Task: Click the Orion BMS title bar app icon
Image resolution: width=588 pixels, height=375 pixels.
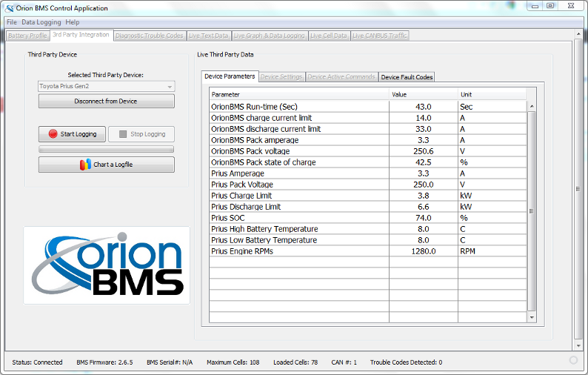Action: [x=9, y=8]
